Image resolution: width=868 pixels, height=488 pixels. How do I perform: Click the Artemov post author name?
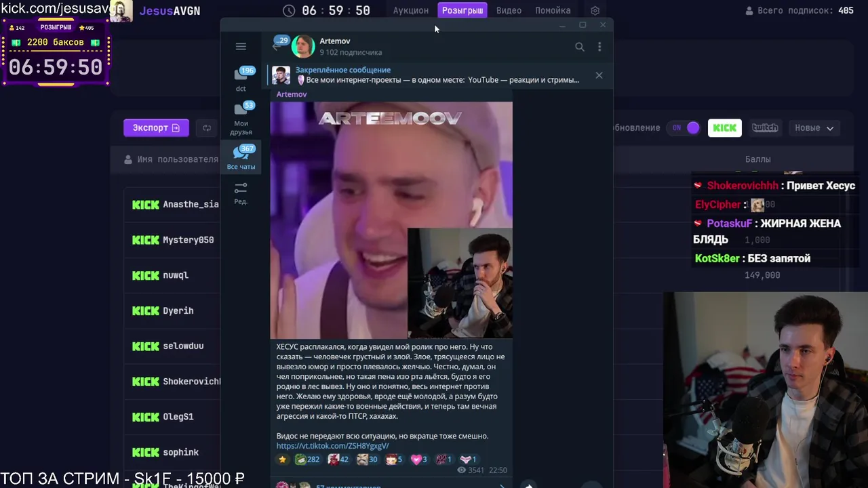pyautogui.click(x=292, y=94)
